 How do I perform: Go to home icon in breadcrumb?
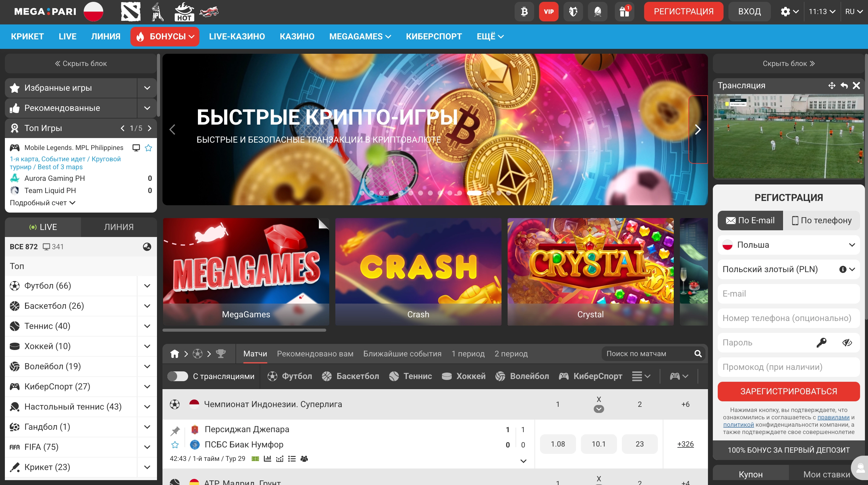tap(174, 354)
